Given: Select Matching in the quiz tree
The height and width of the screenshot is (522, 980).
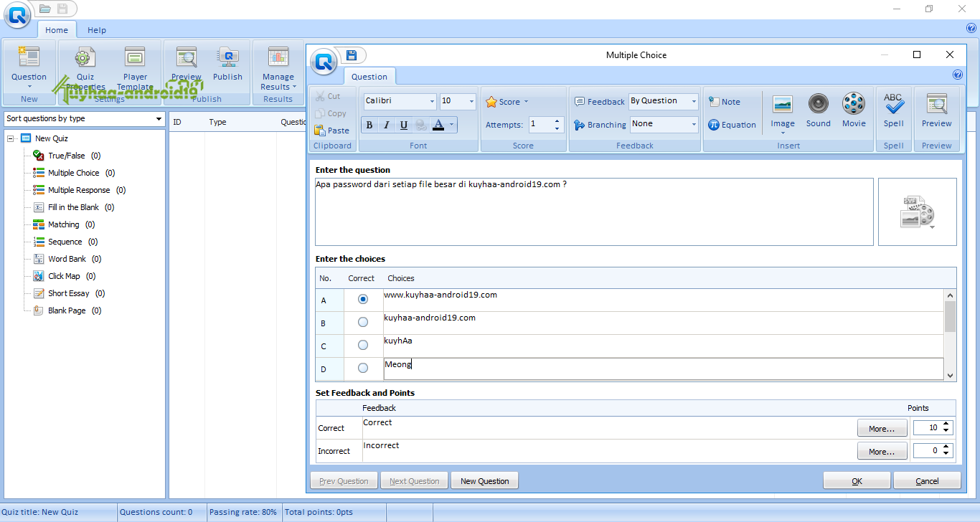Looking at the screenshot, I should pyautogui.click(x=63, y=224).
